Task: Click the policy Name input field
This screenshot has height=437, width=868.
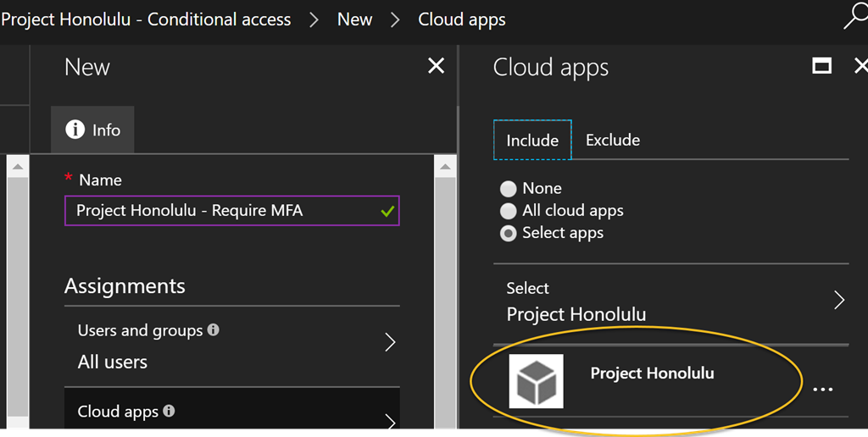Action: click(x=232, y=211)
